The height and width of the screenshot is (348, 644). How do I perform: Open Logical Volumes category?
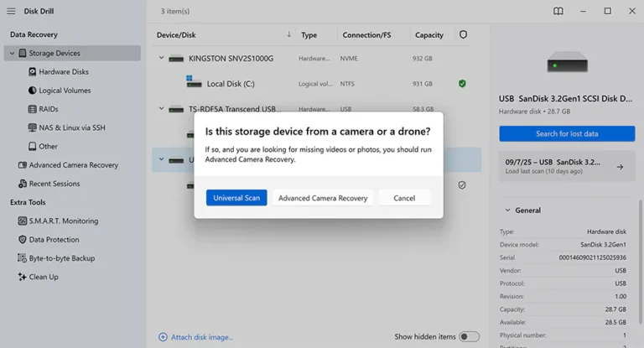tap(65, 91)
